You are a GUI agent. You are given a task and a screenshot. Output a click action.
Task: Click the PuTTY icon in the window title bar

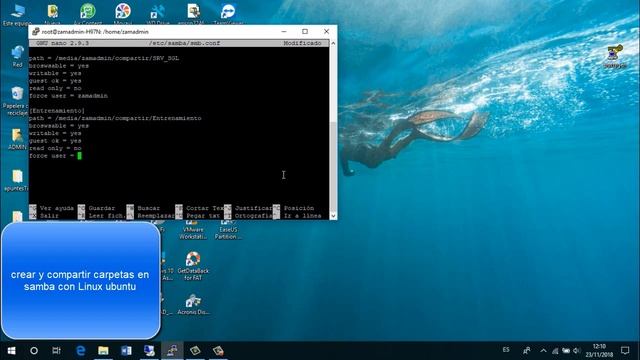pos(36,31)
